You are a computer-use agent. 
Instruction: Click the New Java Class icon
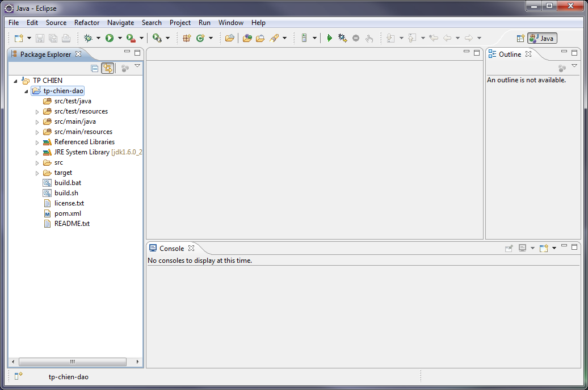pos(200,38)
